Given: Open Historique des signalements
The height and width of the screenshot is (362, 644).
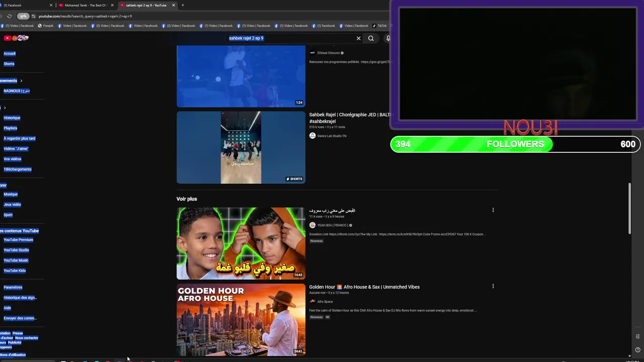Looking at the screenshot, I should coord(20,298).
